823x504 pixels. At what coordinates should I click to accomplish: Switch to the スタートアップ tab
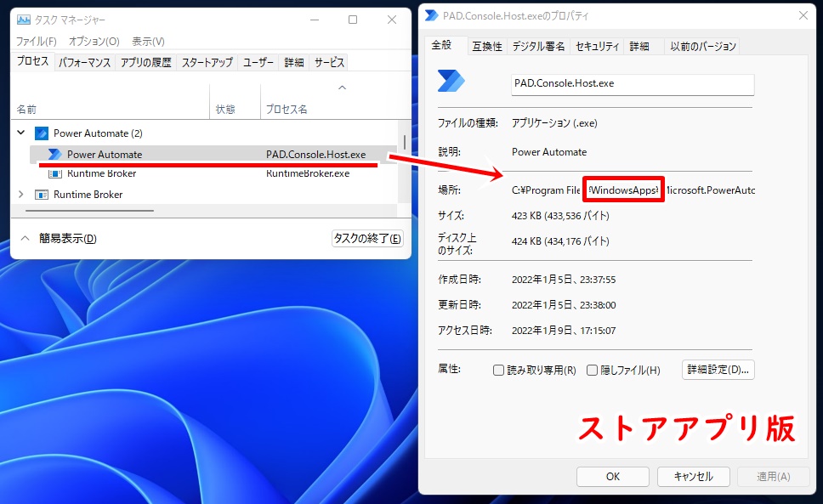[x=207, y=62]
